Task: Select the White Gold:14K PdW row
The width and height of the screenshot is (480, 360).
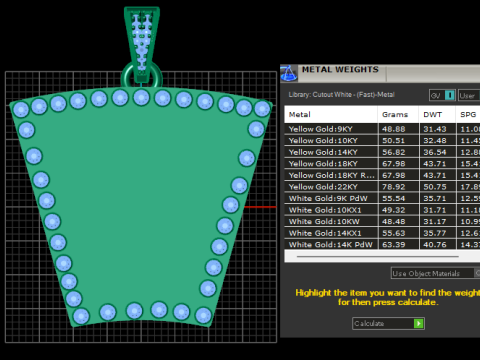Action: click(x=382, y=244)
